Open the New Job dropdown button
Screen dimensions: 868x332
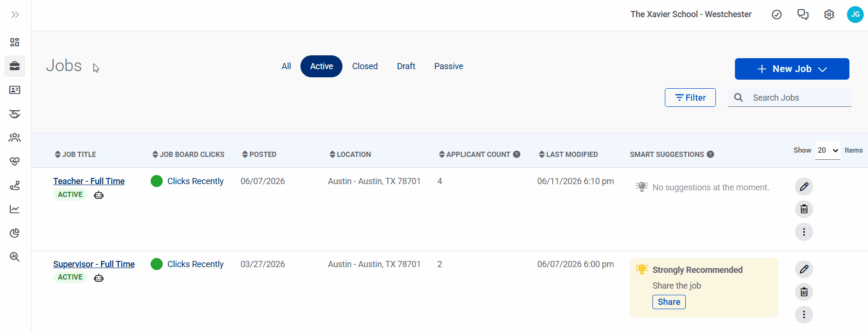(x=792, y=69)
